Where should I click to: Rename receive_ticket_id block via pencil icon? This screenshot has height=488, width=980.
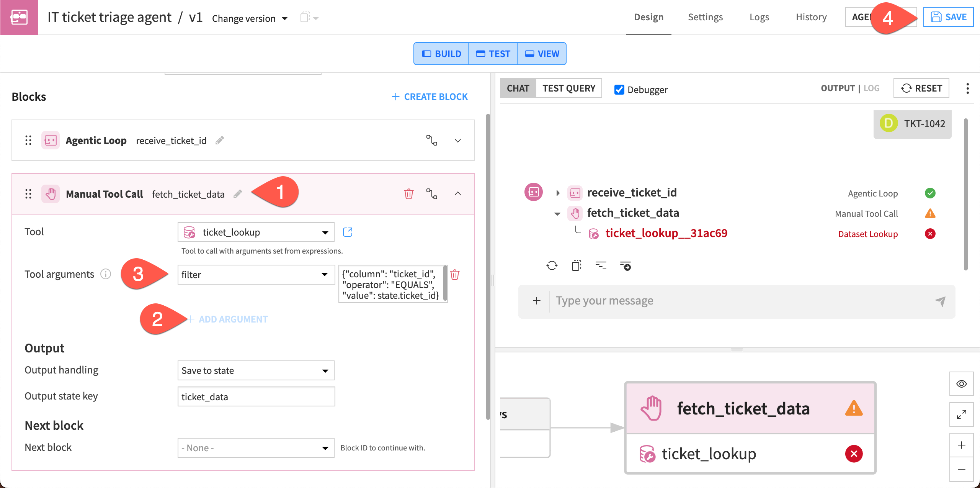coord(220,141)
